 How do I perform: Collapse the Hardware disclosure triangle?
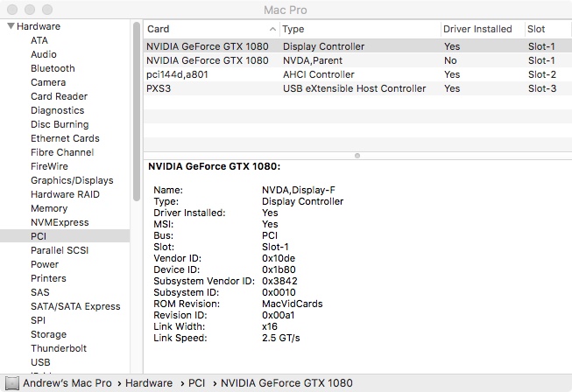[x=11, y=26]
